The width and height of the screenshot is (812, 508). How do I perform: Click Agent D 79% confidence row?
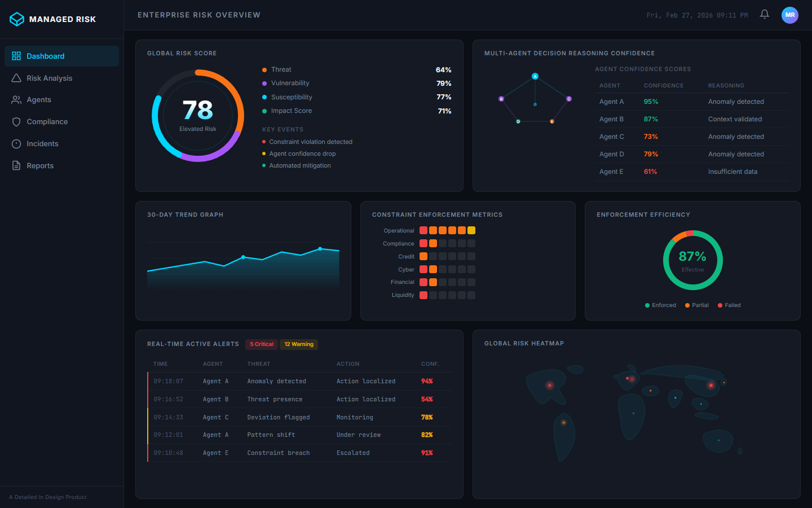pos(692,154)
